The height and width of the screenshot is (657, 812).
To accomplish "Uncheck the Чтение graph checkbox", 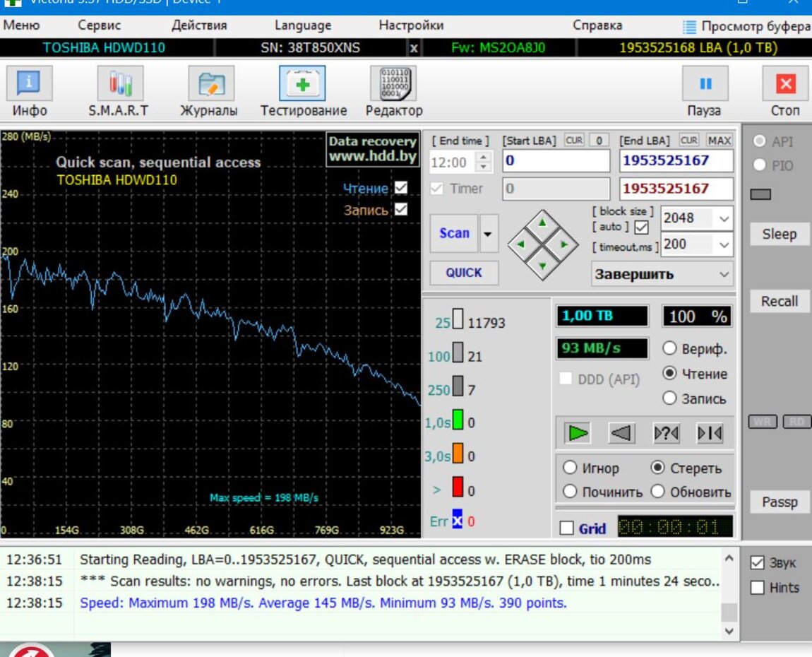I will (401, 188).
